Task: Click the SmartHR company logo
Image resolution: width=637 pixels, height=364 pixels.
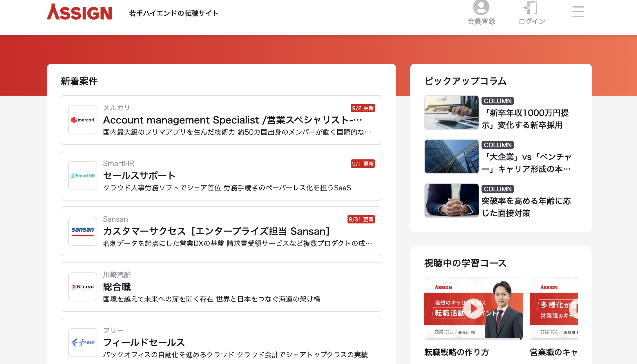Action: coord(83,176)
